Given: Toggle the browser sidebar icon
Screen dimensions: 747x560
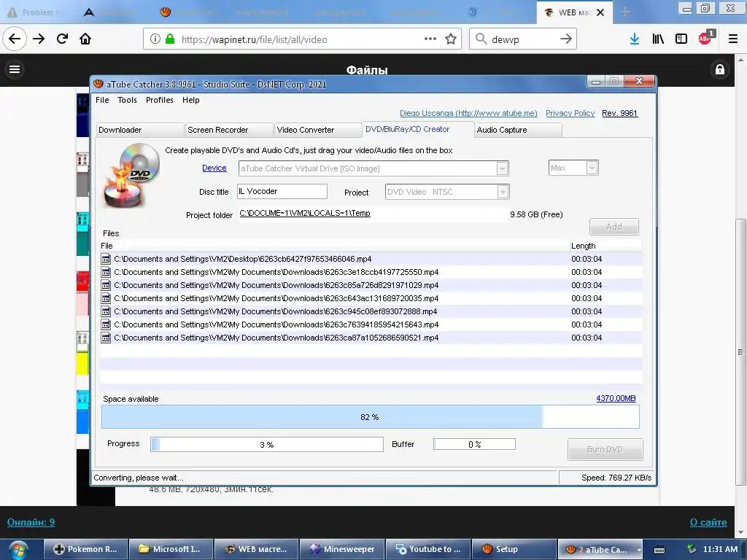Looking at the screenshot, I should 681,39.
